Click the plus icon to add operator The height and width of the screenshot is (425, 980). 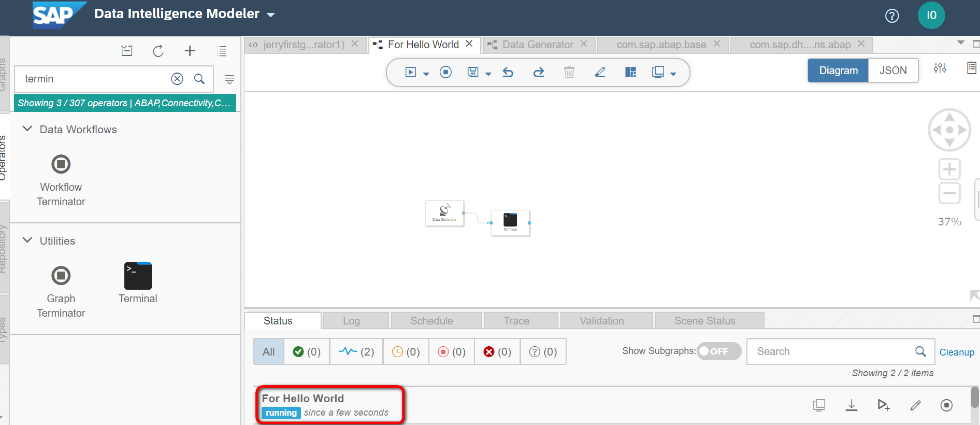tap(190, 51)
